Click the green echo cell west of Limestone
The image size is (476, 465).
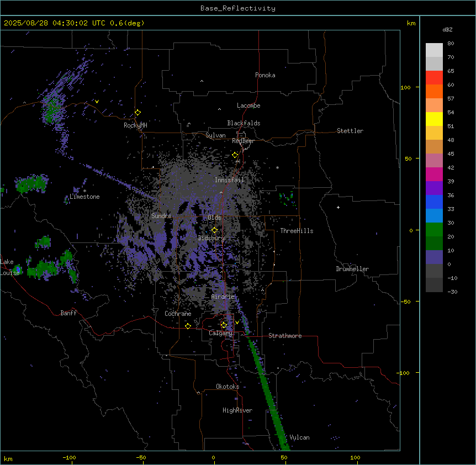point(32,184)
